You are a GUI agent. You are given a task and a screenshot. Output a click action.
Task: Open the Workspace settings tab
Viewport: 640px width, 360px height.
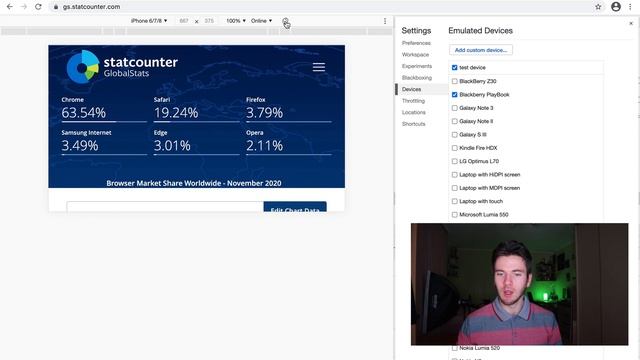(415, 54)
